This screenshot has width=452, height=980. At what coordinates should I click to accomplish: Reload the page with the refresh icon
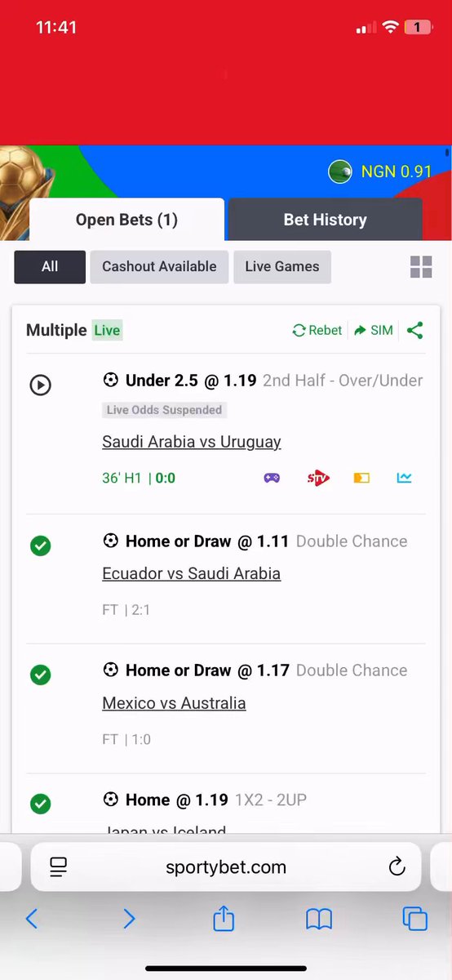397,866
